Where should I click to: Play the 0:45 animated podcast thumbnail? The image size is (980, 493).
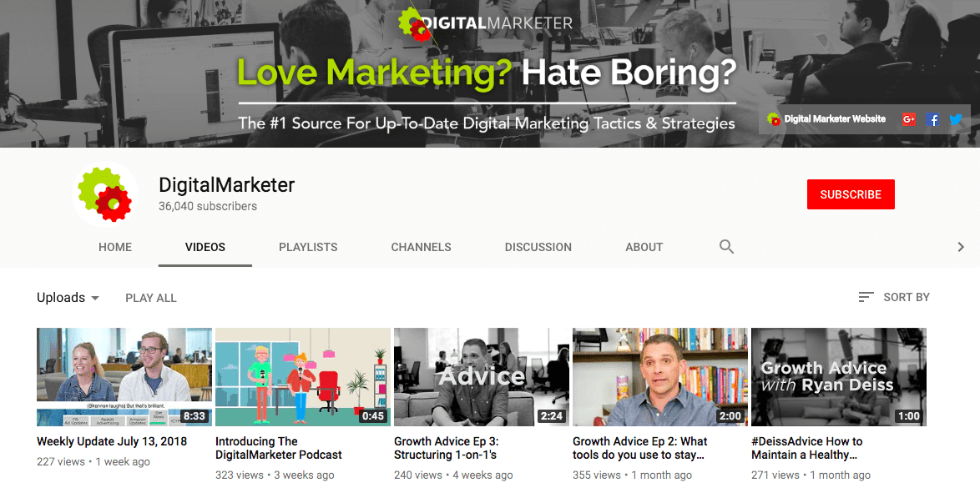point(303,377)
